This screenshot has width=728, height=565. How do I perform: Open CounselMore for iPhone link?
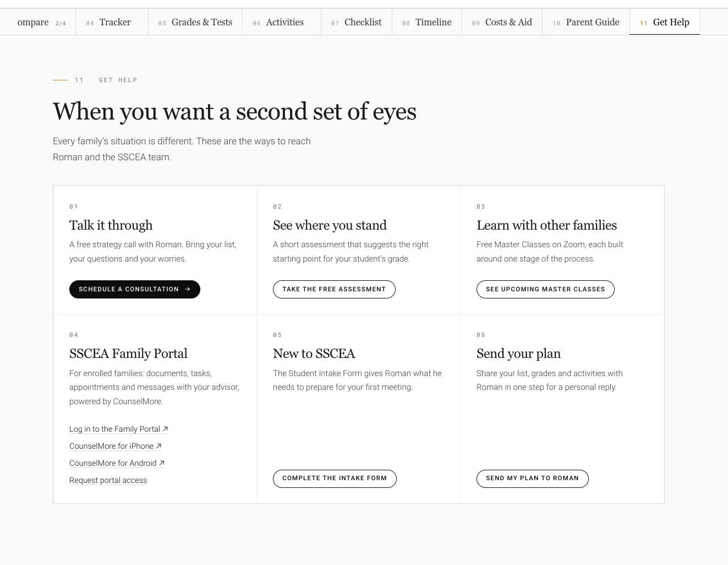point(116,446)
